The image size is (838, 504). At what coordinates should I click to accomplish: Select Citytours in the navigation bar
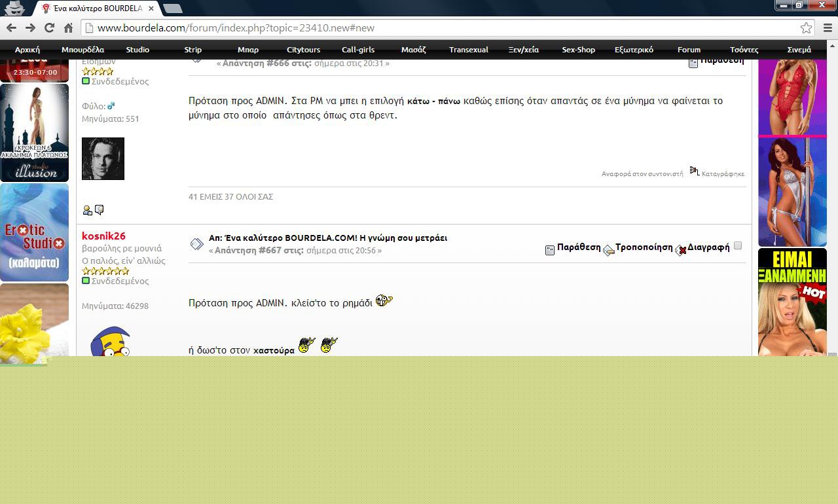coord(303,50)
